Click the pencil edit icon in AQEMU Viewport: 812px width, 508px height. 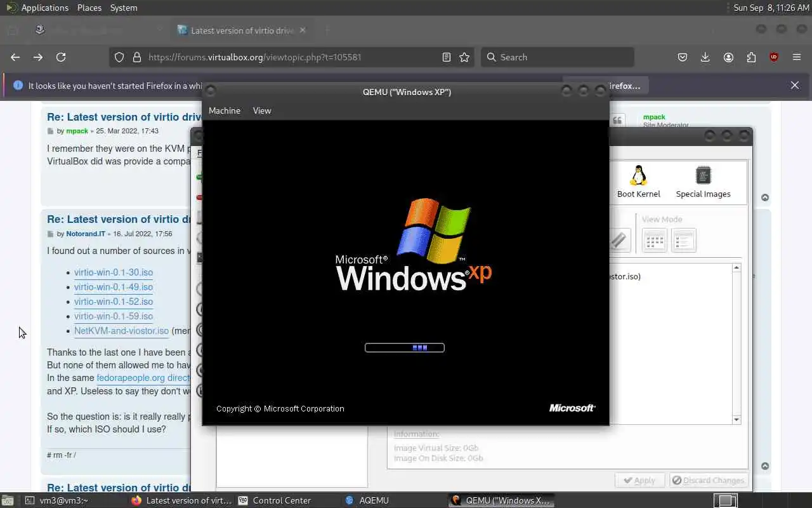click(x=619, y=241)
